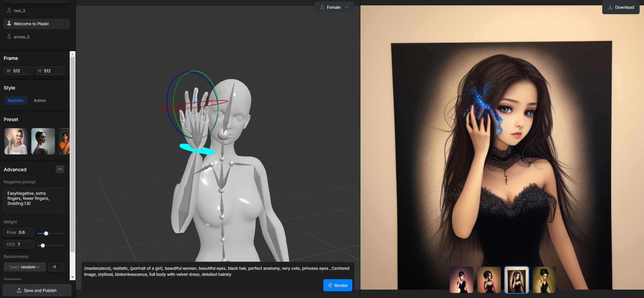Click the frame width input field

pos(19,71)
